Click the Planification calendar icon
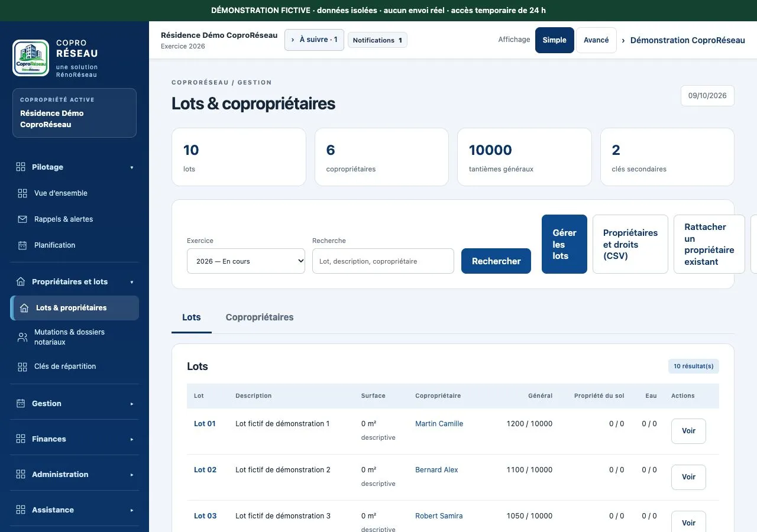 point(22,245)
